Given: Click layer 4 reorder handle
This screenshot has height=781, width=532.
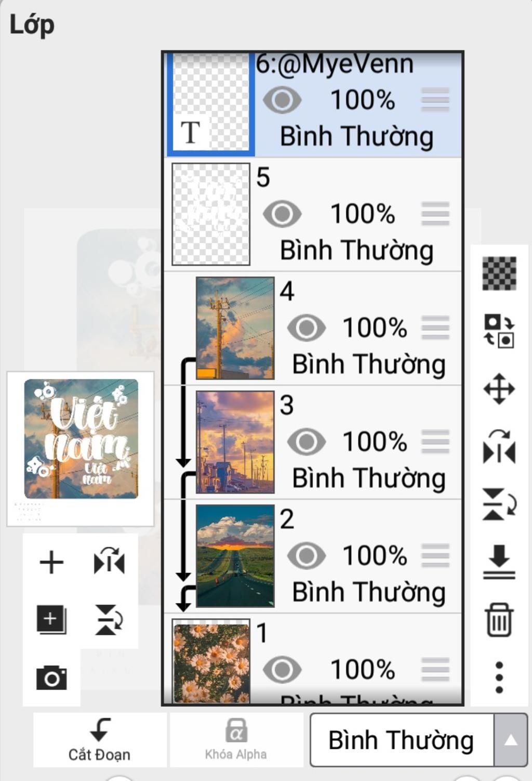Looking at the screenshot, I should click(435, 328).
